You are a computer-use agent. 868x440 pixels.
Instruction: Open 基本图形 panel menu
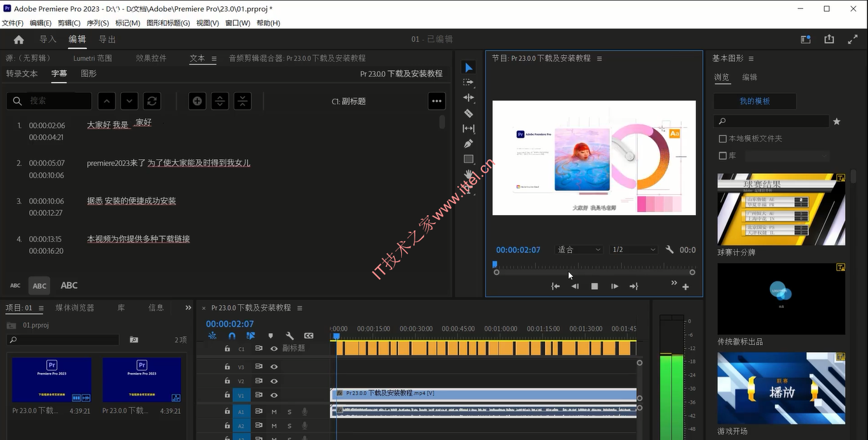[x=751, y=58]
